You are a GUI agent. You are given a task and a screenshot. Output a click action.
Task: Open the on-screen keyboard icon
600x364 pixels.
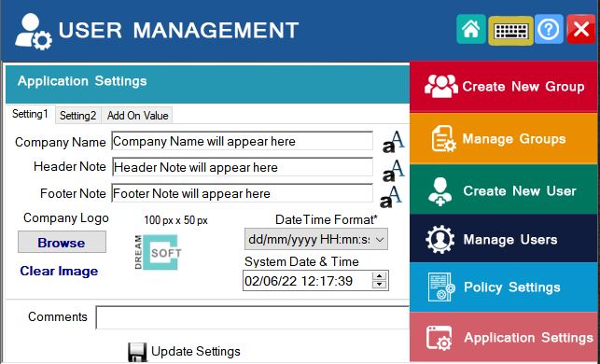pos(510,31)
